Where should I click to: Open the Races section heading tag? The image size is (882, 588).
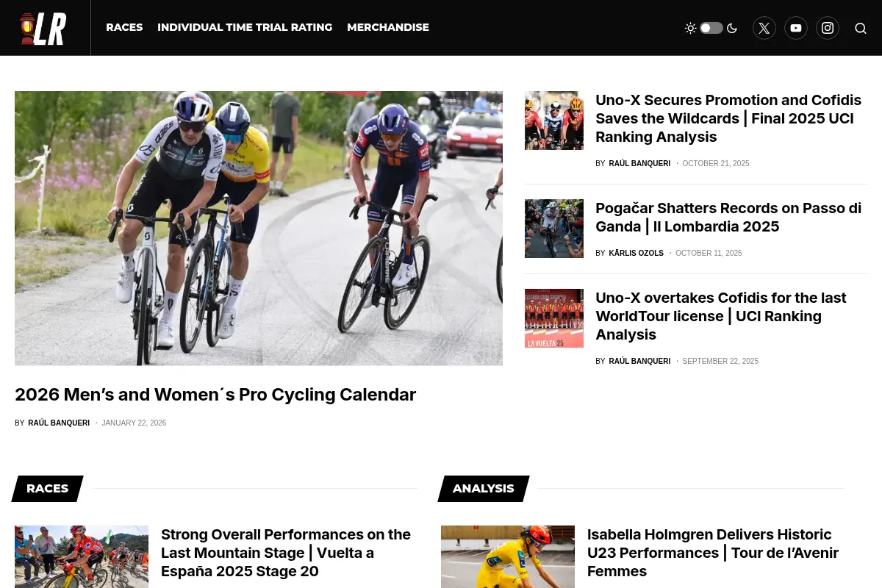48,489
